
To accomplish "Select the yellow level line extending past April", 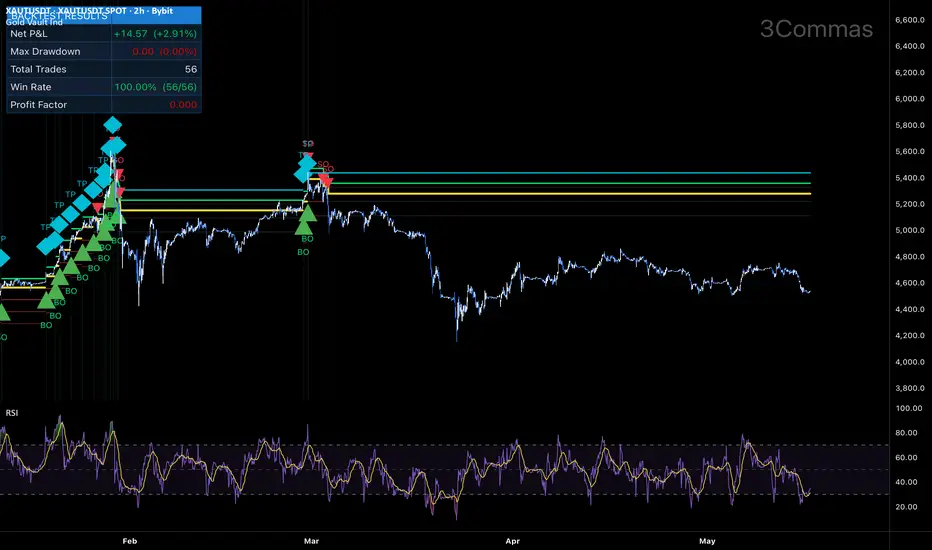I will 568,193.
